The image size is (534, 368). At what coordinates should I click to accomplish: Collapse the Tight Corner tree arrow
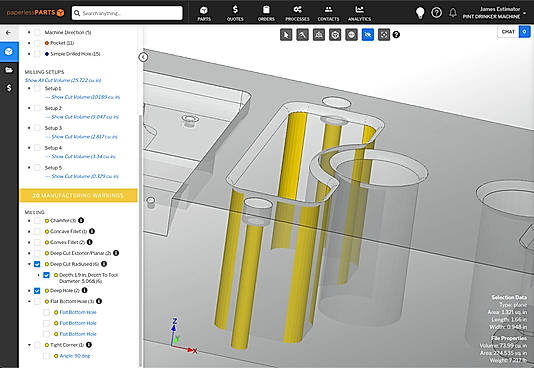pos(29,345)
